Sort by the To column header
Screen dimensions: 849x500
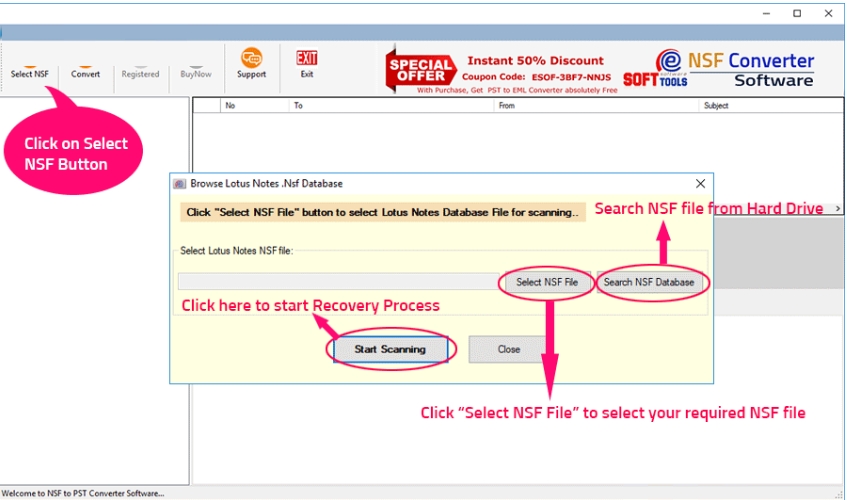pyautogui.click(x=391, y=106)
